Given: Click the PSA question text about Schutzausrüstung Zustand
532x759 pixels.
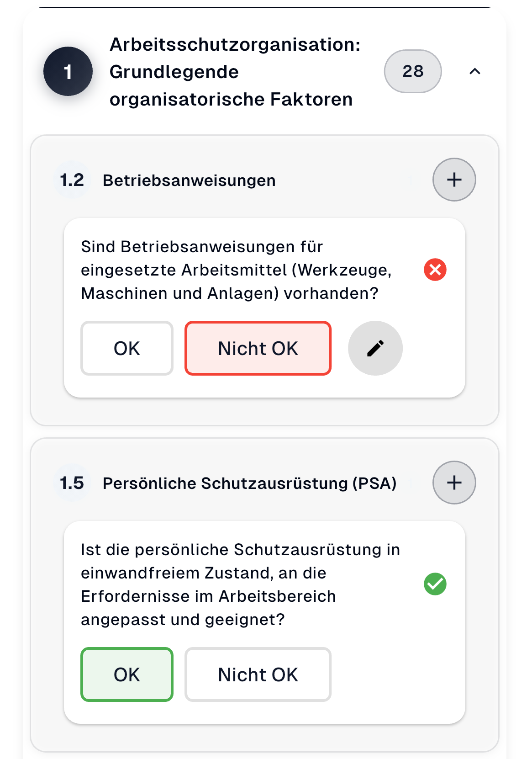Looking at the screenshot, I should point(241,585).
